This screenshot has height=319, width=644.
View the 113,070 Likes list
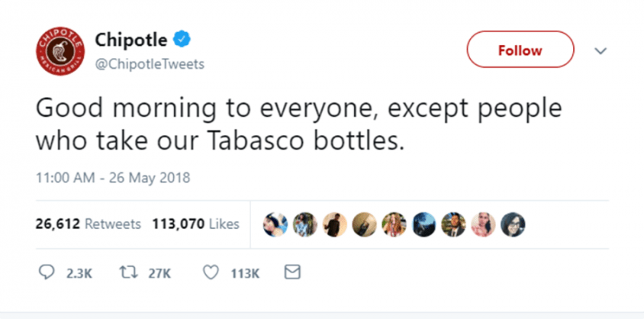pyautogui.click(x=195, y=224)
